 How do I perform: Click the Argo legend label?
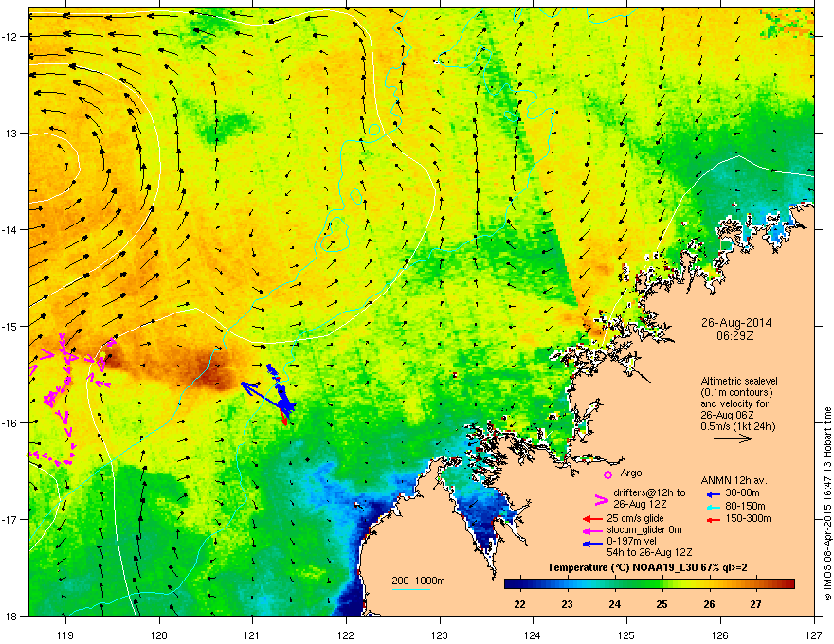coord(631,473)
